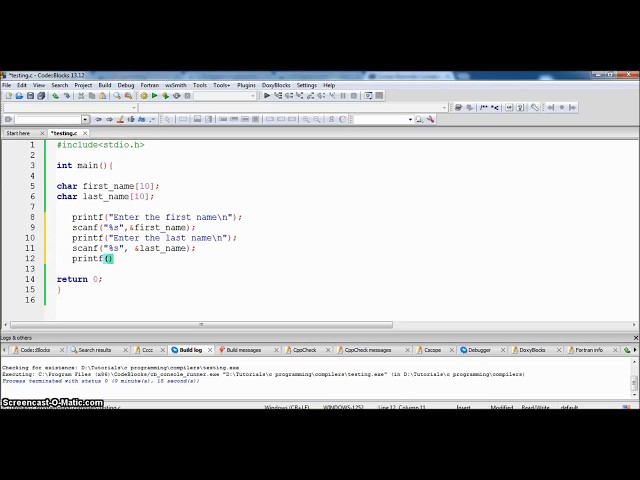This screenshot has width=640, height=480.
Task: Toggle the C comment toolbar button
Action: (342, 119)
